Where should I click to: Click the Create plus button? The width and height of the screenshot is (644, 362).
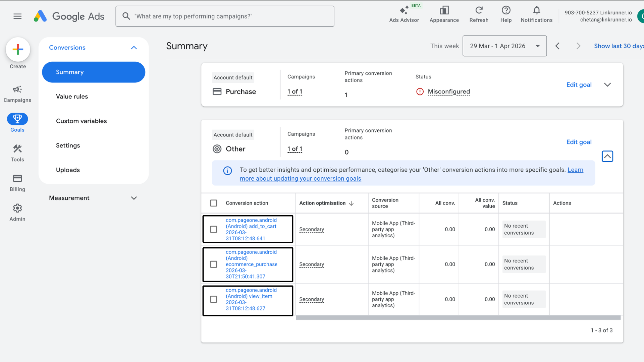(18, 50)
